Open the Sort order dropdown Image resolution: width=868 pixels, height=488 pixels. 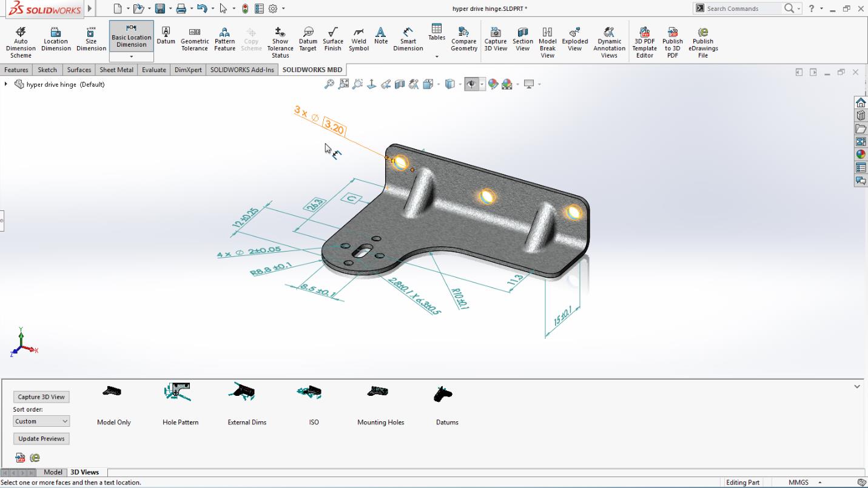pos(41,421)
